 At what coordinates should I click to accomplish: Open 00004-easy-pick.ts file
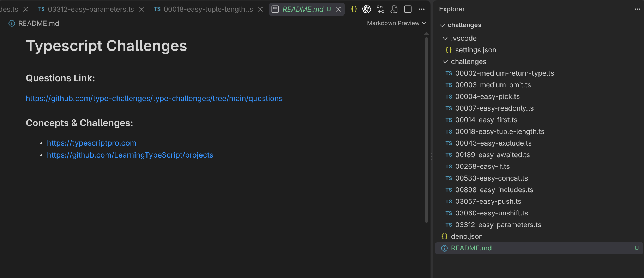click(487, 96)
